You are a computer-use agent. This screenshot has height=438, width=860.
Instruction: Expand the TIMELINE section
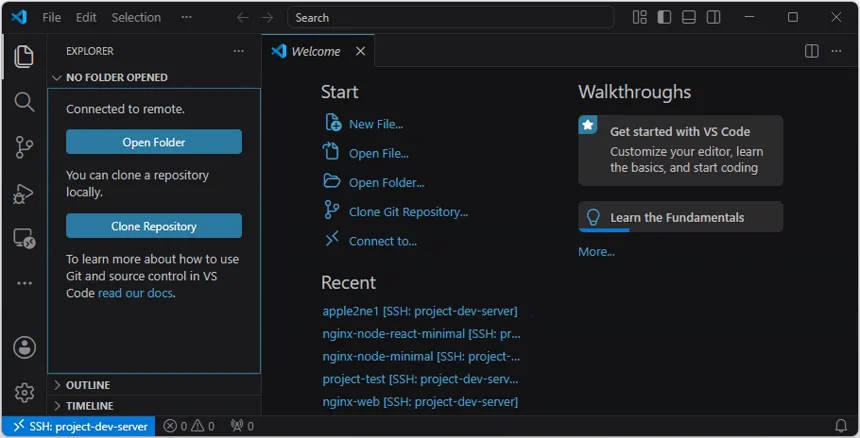click(x=154, y=406)
